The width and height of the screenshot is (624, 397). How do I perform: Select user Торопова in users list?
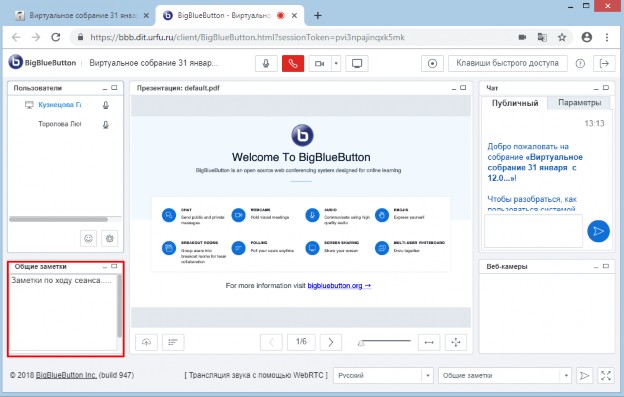pos(59,124)
